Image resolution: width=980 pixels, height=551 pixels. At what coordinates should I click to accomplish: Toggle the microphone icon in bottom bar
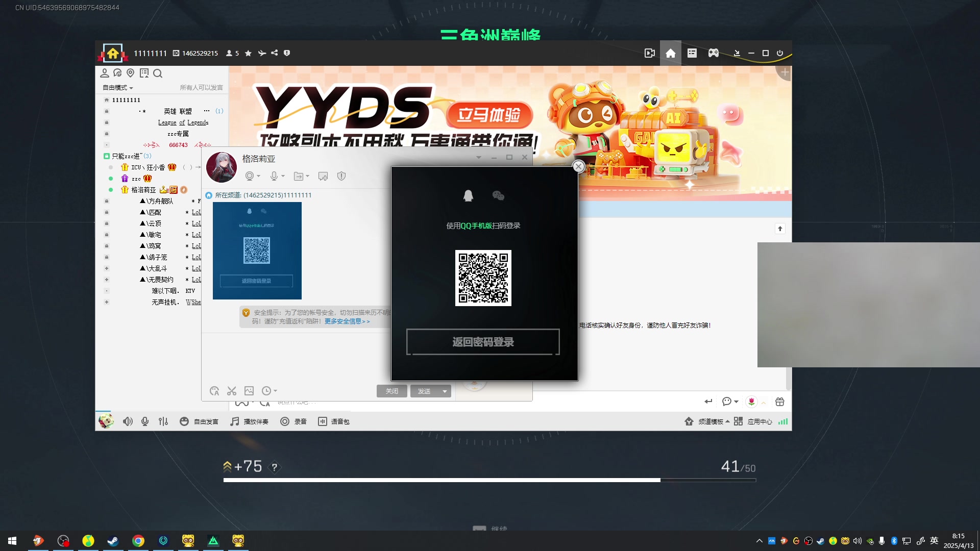[145, 421]
